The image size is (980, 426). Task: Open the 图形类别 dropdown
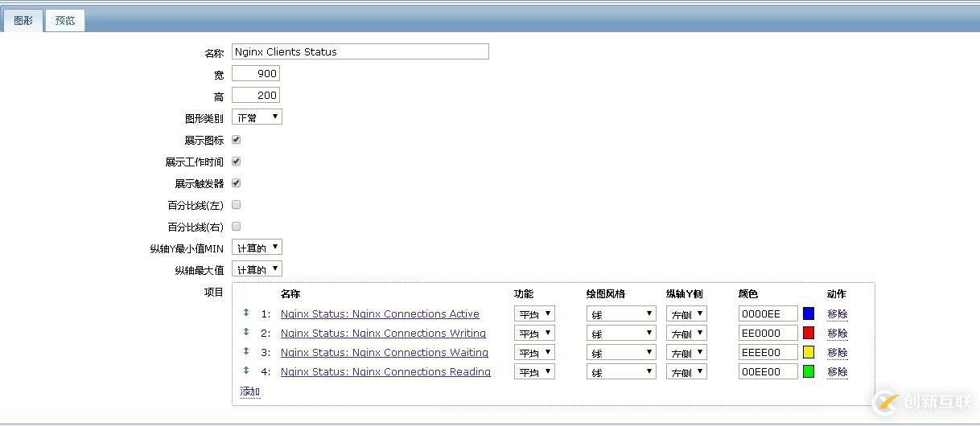[257, 117]
